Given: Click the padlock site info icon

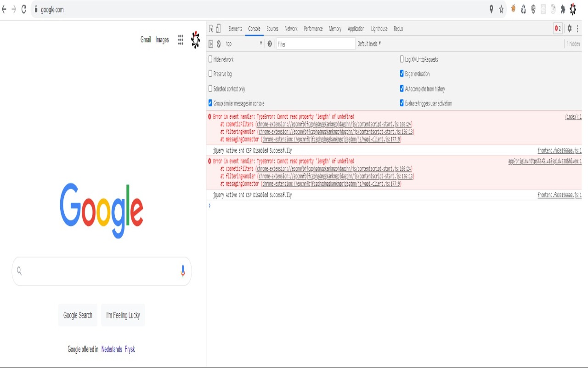Looking at the screenshot, I should (x=36, y=9).
